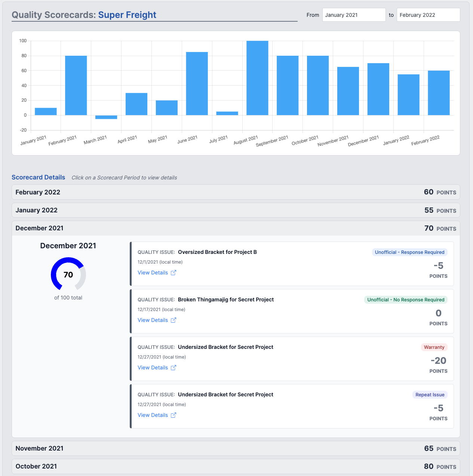Click 'Click on a Scorecard Period to view details' hint
The image size is (473, 476).
124,178
